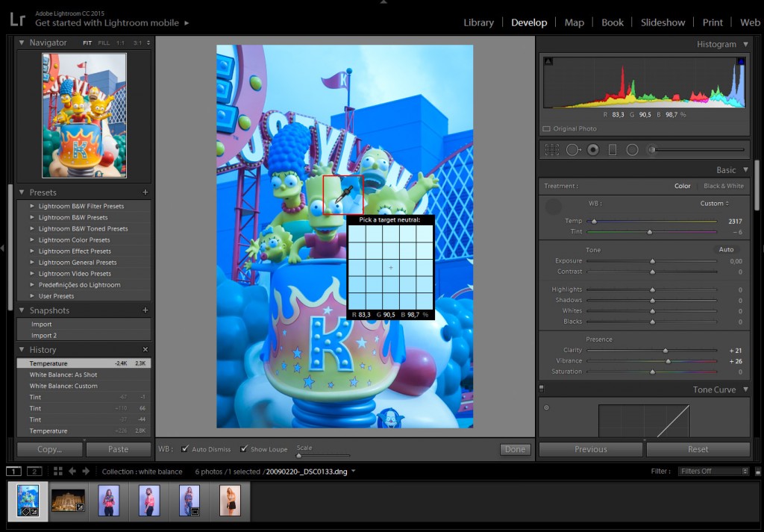Add a new preset with plus icon

pos(145,193)
